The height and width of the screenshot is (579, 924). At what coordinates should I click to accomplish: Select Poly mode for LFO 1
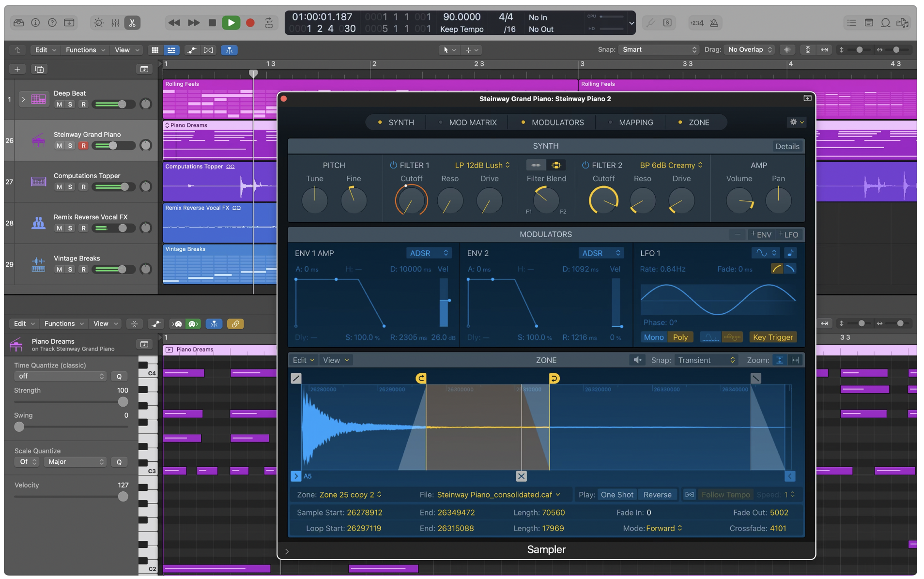coord(680,337)
